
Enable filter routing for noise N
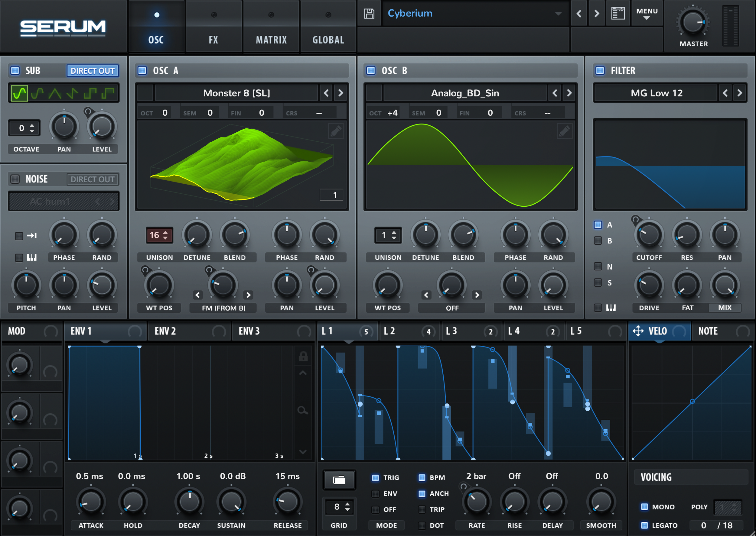point(598,266)
